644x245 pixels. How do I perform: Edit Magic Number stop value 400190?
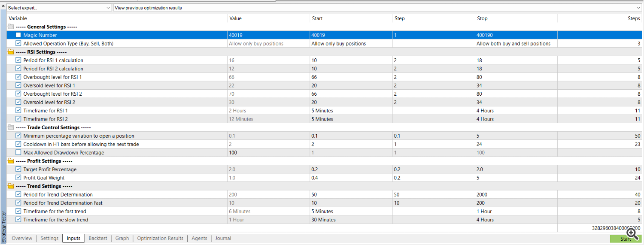(516, 35)
